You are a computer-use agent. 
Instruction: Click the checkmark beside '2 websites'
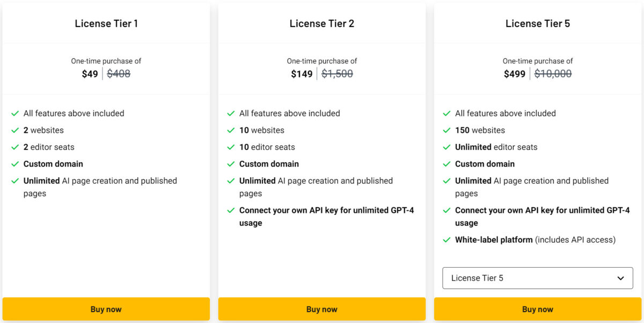[x=15, y=130]
